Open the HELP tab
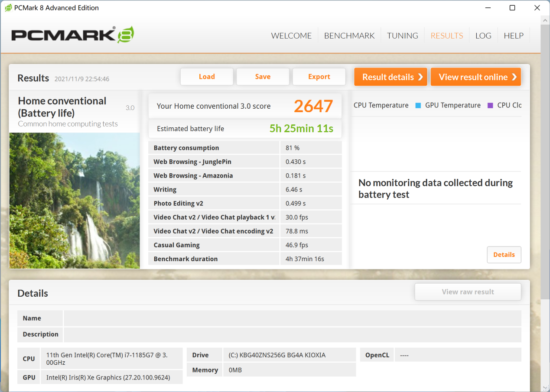This screenshot has height=392, width=550. point(514,36)
